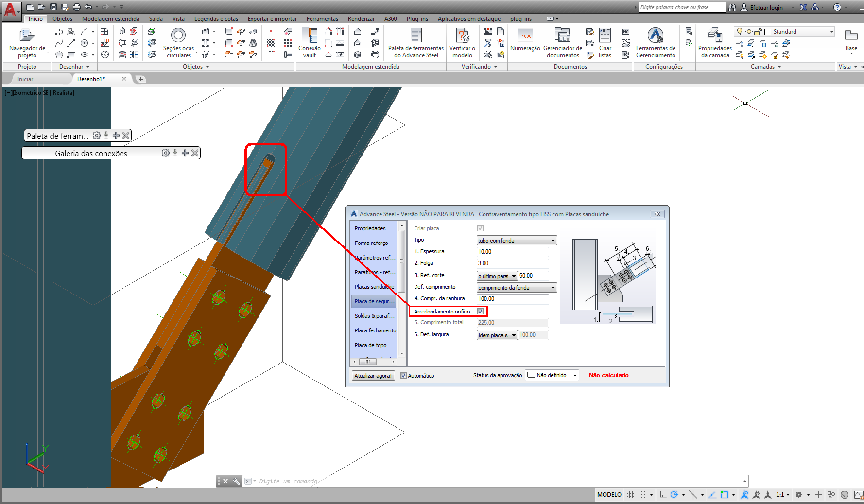Open the Status da aprovação dropdown
864x504 pixels.
pyautogui.click(x=552, y=375)
